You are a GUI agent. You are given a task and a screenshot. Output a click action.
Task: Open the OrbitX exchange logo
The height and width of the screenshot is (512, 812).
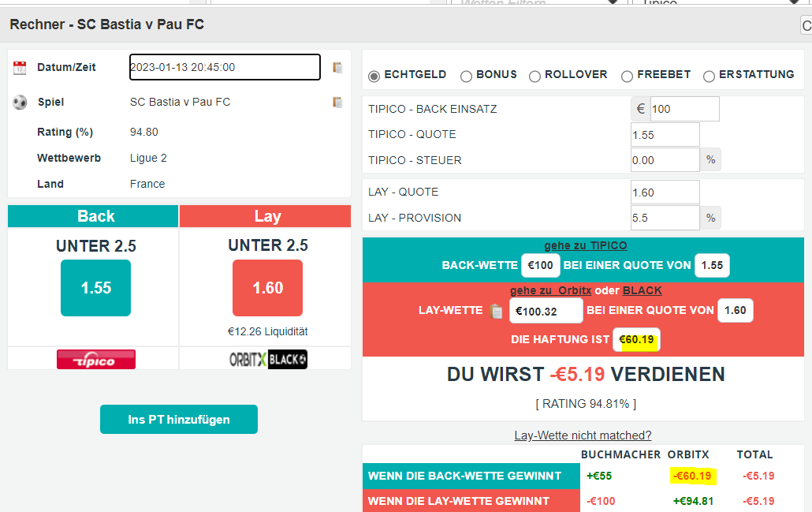pyautogui.click(x=248, y=360)
